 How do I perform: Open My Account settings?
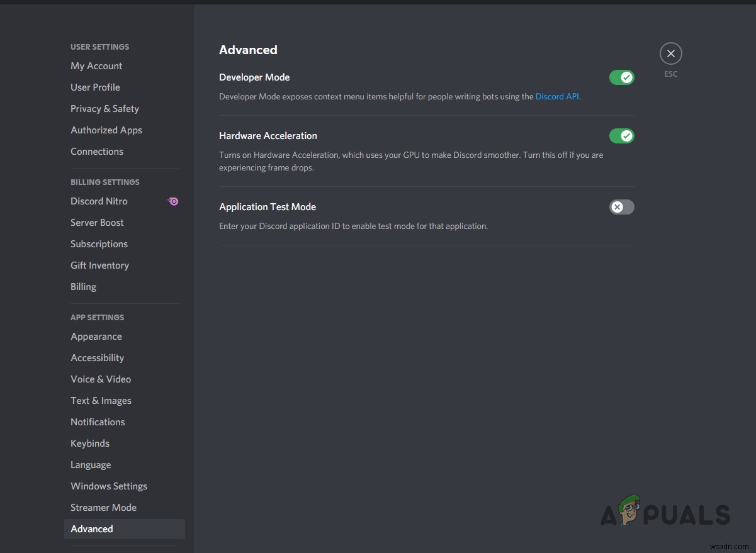click(96, 65)
